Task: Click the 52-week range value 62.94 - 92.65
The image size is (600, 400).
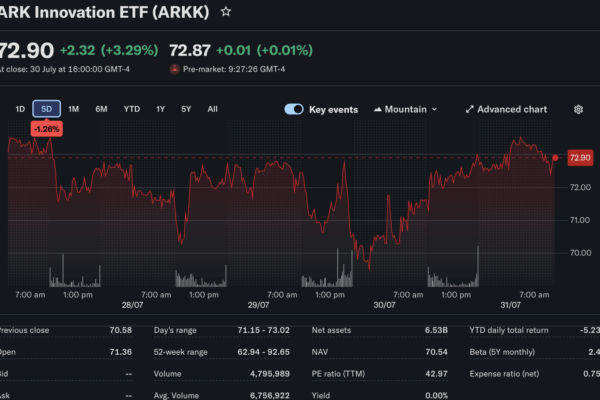Action: (263, 352)
